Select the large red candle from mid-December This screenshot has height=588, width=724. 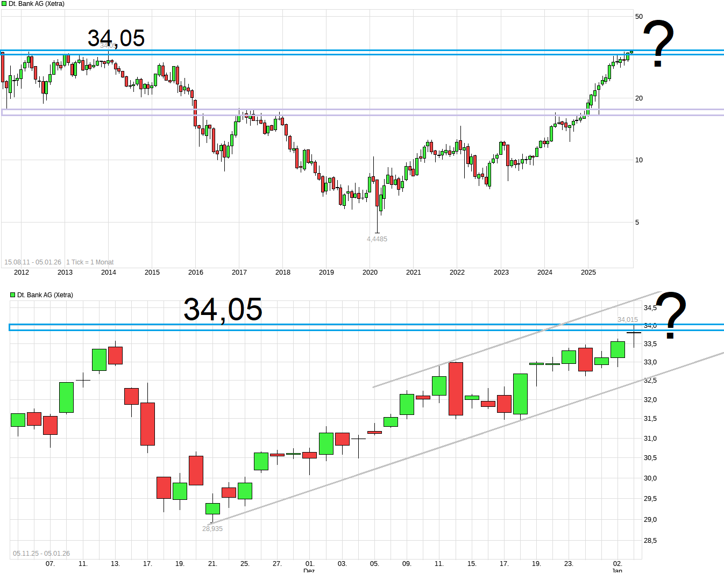[456, 389]
